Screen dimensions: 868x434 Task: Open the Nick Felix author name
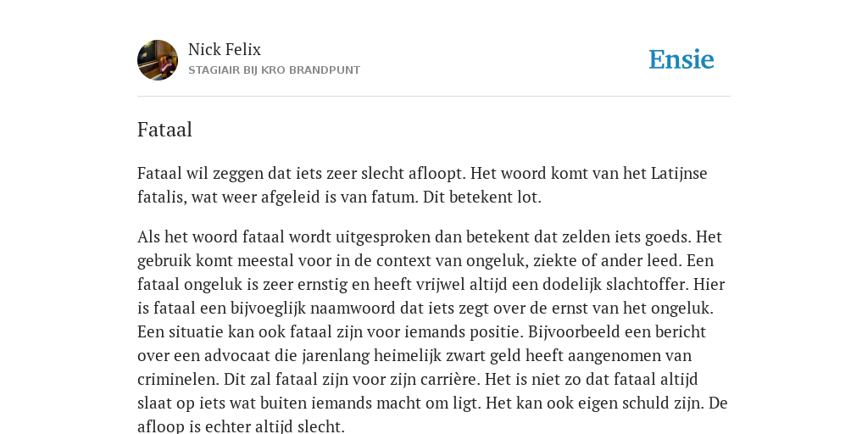click(224, 50)
